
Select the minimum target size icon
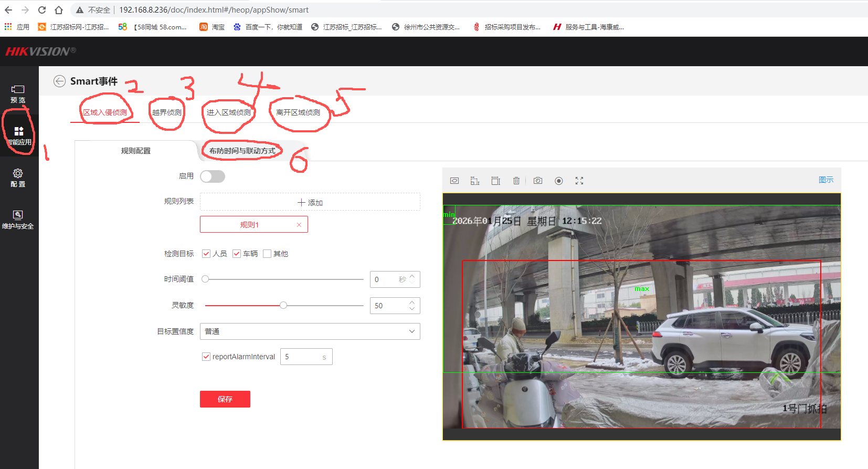pos(475,181)
